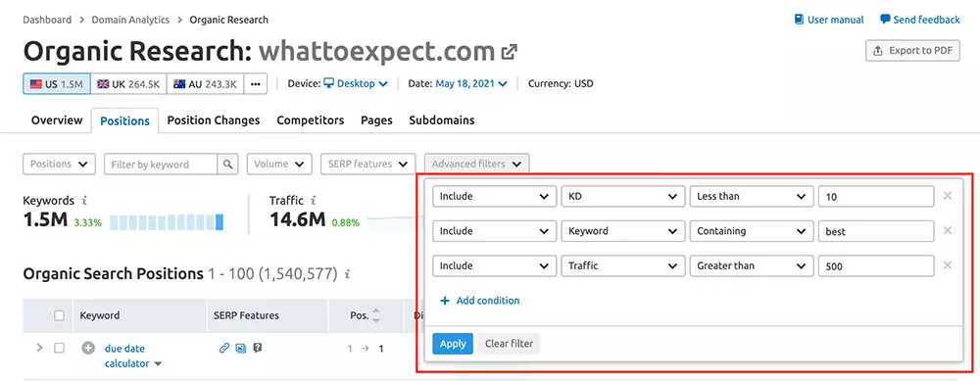Open the Competitors tab
Viewport: 980px width, 381px height.
310,120
